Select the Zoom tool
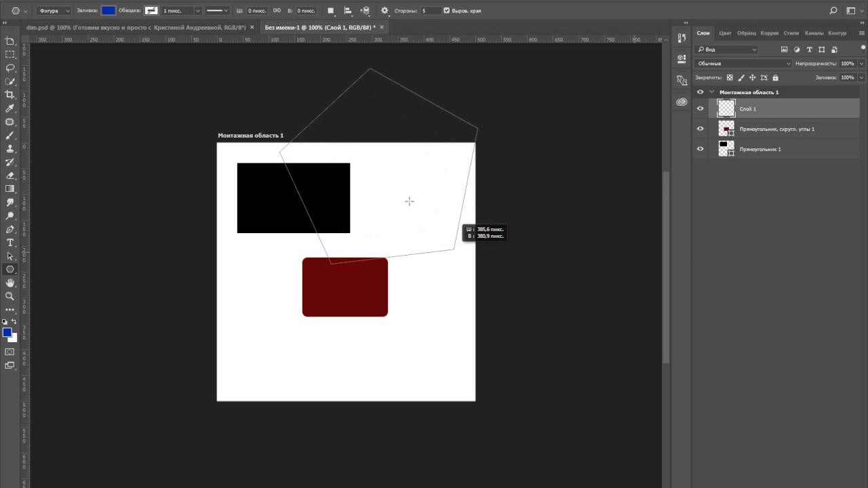The width and height of the screenshot is (868, 488). pos(10,296)
